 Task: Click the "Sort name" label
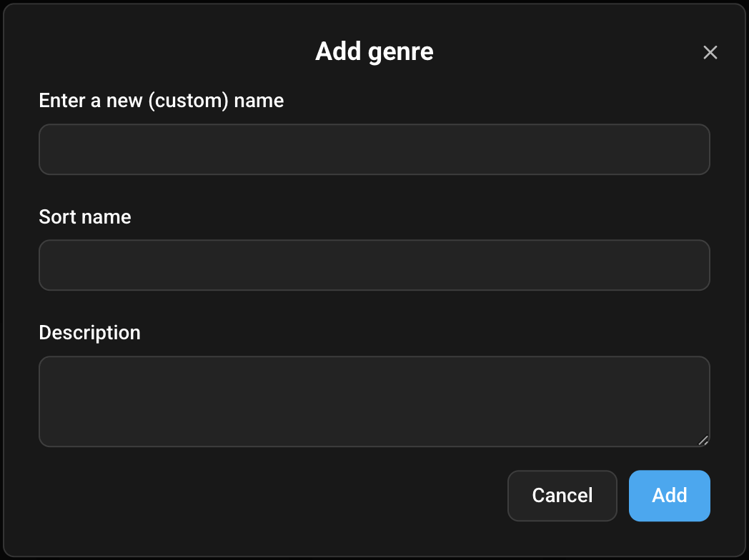tap(85, 216)
